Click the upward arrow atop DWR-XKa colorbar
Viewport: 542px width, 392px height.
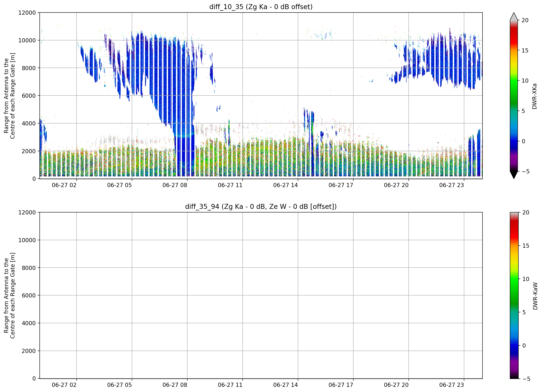click(514, 16)
